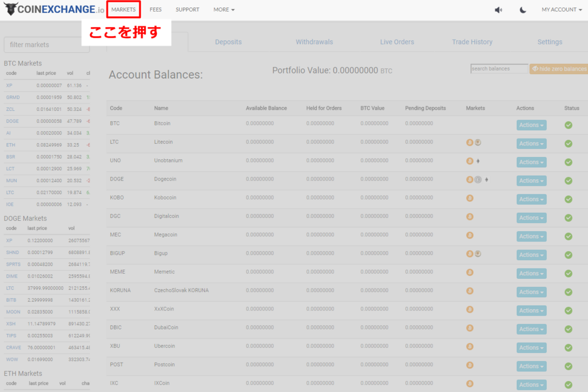Viewport: 588px width, 392px height.
Task: Sort by Available Balance column header
Action: pos(266,108)
